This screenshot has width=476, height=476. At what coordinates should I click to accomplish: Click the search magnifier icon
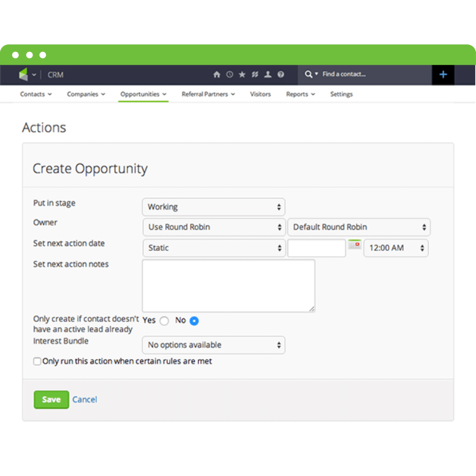tap(308, 74)
